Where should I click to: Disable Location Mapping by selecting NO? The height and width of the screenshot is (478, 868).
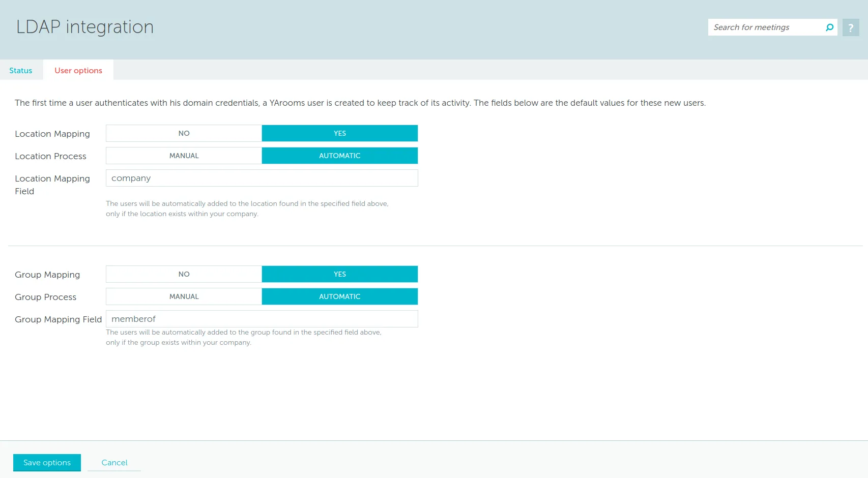[184, 133]
